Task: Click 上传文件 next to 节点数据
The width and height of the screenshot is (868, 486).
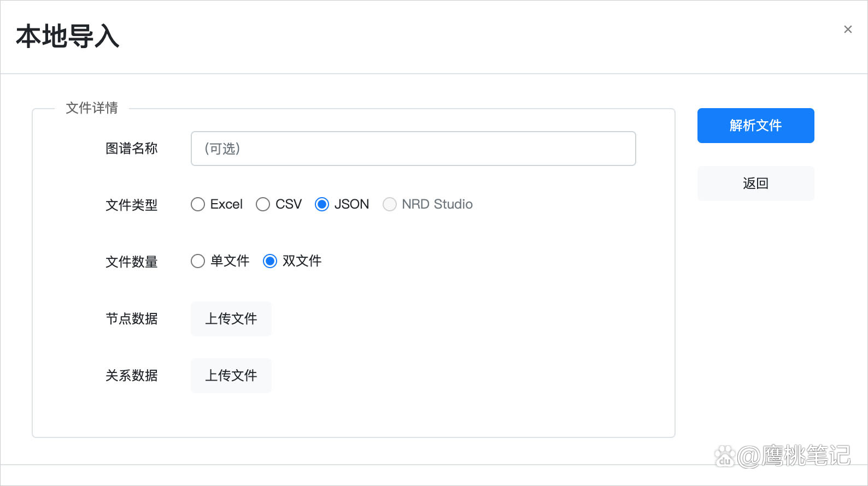Action: [x=231, y=319]
